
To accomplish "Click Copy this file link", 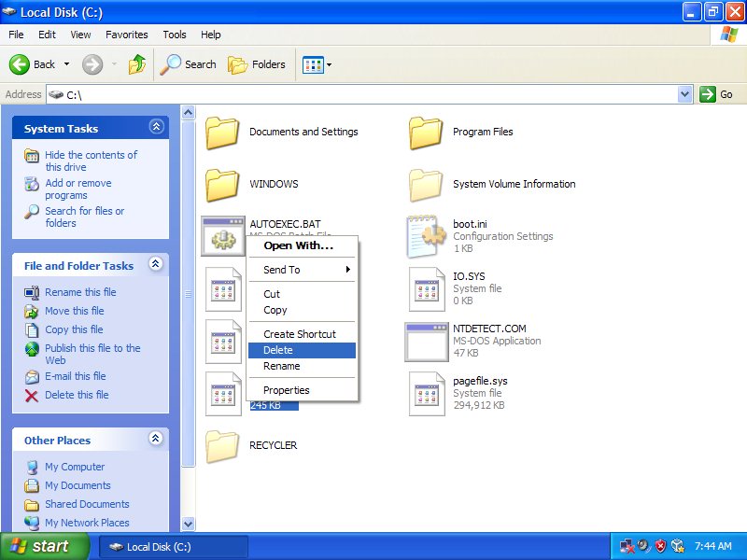I will (74, 329).
